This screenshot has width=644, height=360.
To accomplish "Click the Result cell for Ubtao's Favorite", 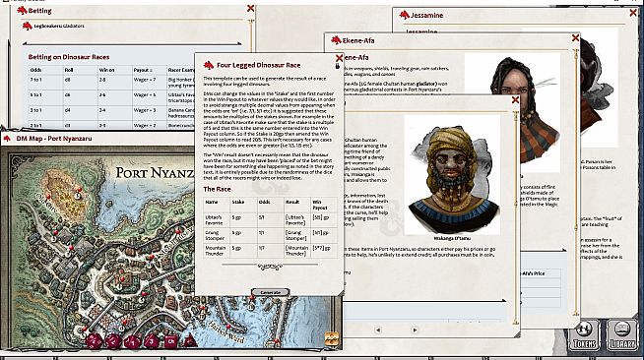I will 297,219.
